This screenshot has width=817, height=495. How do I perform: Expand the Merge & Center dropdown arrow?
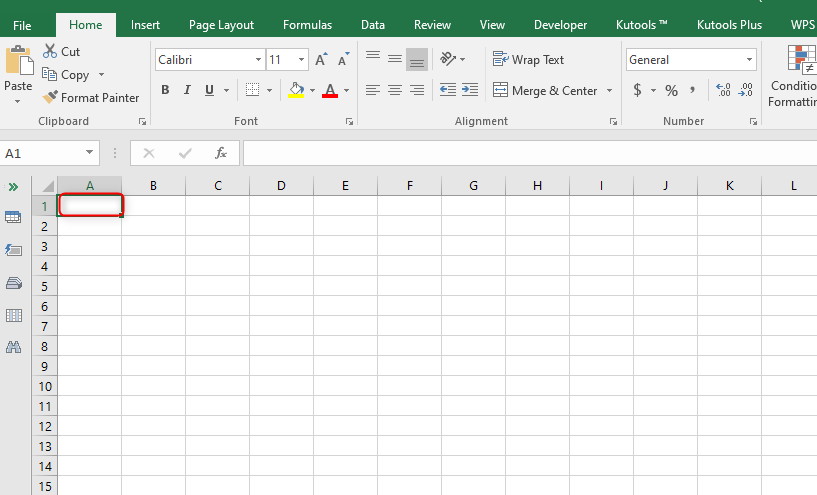click(x=608, y=90)
